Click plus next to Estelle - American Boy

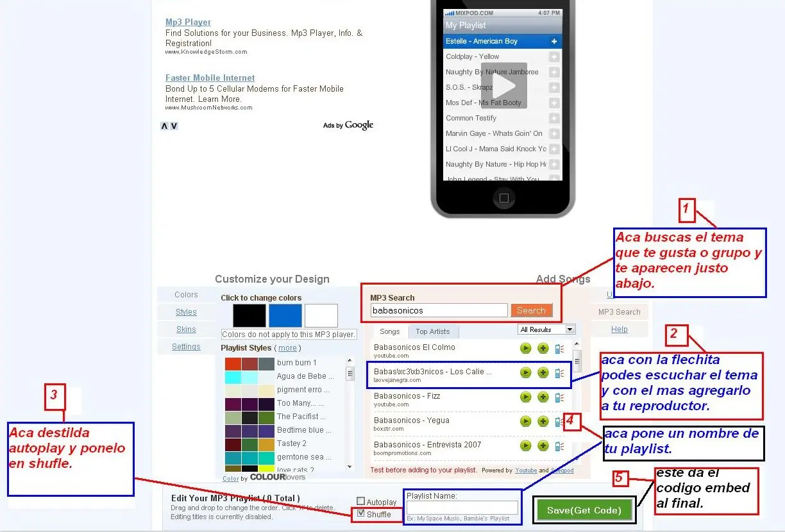[x=554, y=42]
